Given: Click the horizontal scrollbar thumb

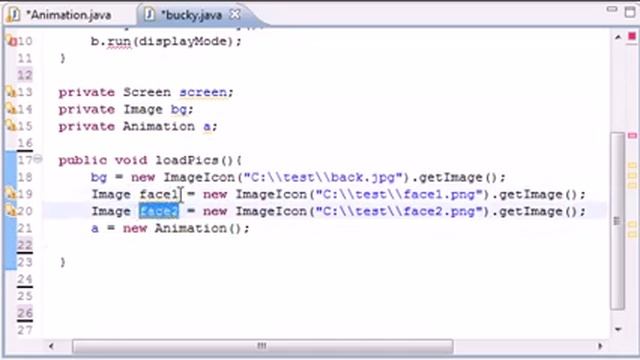Looking at the screenshot, I should coord(262,346).
